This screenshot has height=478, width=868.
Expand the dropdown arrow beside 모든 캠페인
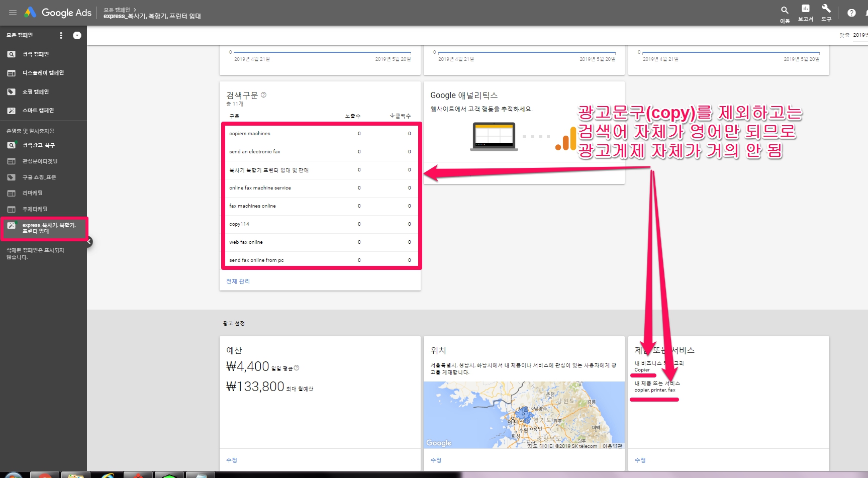pos(77,35)
